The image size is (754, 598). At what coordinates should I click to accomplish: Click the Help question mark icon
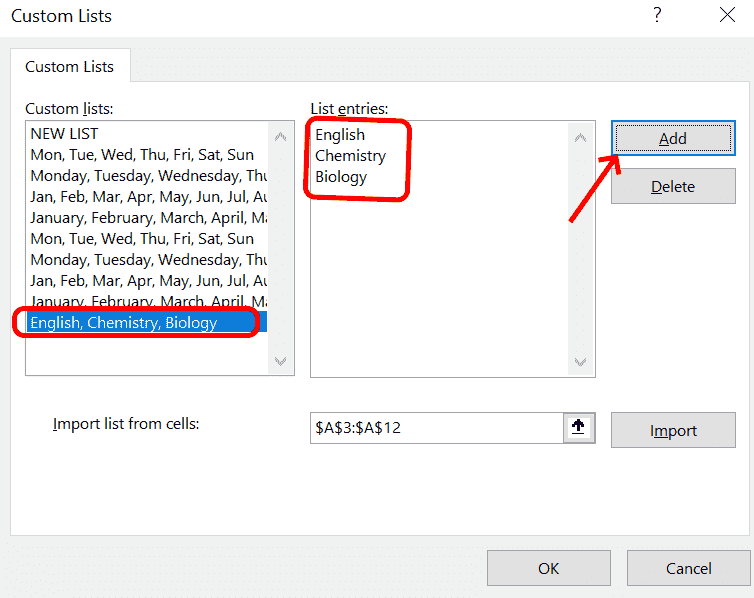click(657, 15)
